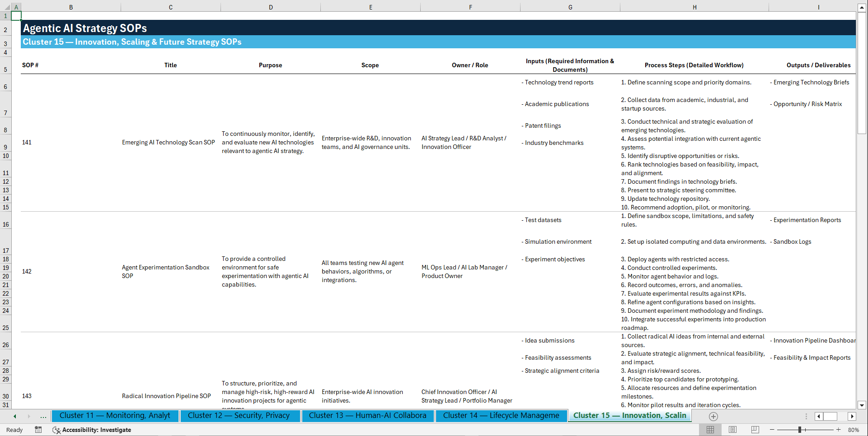Click the vertical scrollbar down arrow
The image size is (868, 436).
862,405
